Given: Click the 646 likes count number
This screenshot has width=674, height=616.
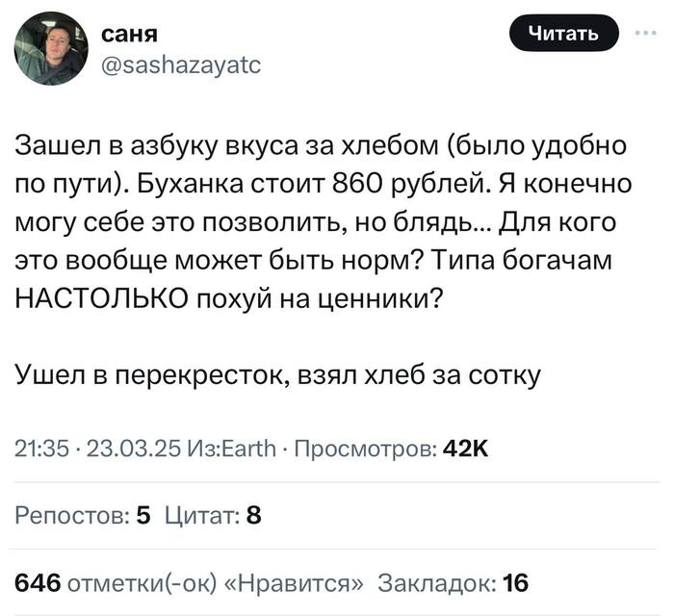Looking at the screenshot, I should (37, 582).
